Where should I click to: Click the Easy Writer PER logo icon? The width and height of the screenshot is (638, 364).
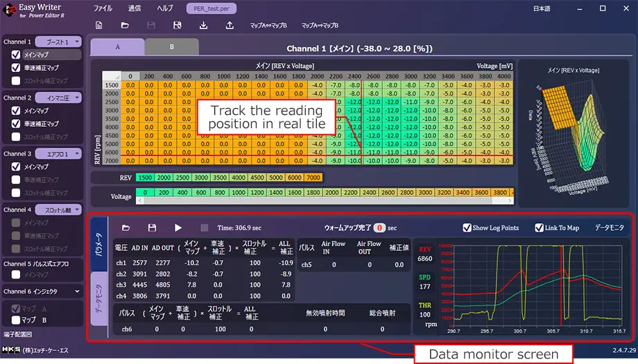(9, 10)
